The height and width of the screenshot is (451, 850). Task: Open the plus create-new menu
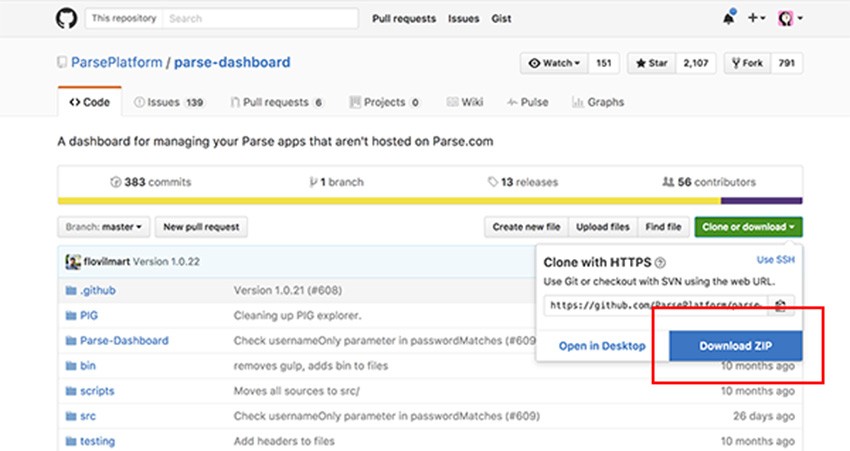click(x=756, y=18)
